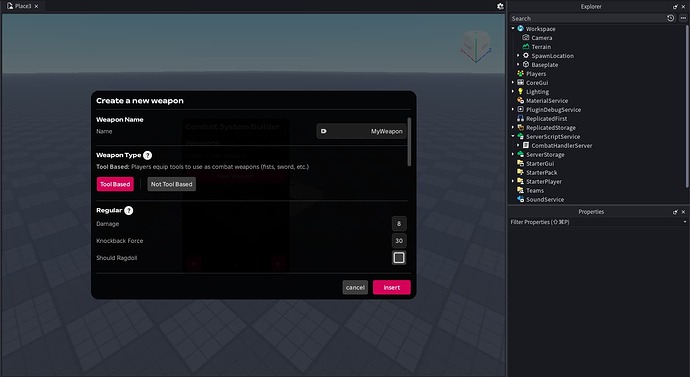
Task: Click the tag icon in Name field
Action: click(323, 131)
